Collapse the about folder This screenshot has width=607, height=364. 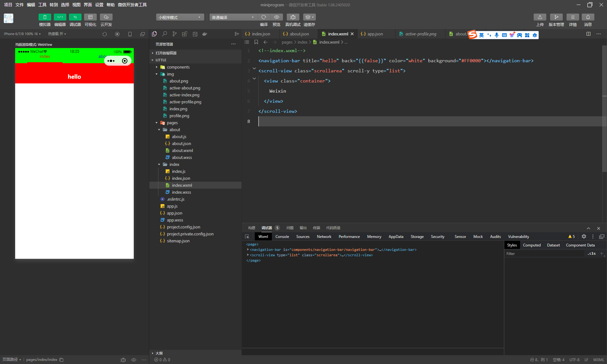click(x=159, y=130)
